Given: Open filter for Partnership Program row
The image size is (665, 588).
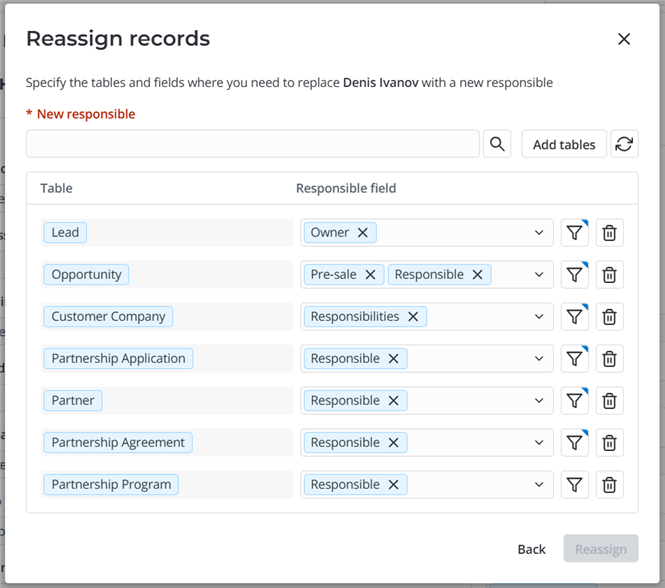Looking at the screenshot, I should click(574, 485).
